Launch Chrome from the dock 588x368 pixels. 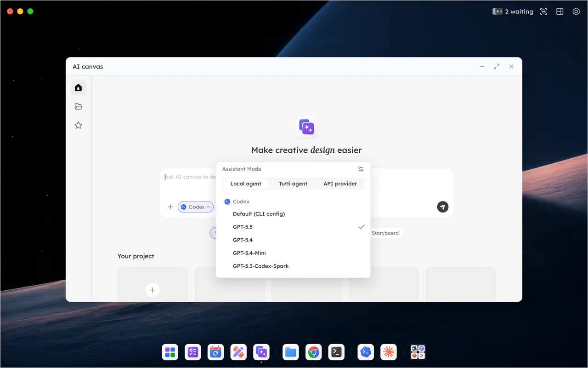pos(314,352)
